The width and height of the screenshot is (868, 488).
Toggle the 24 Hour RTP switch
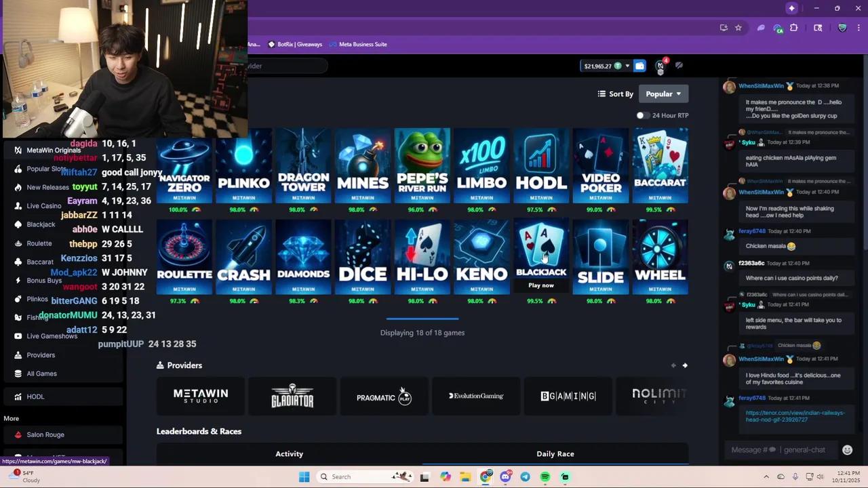[x=643, y=115]
